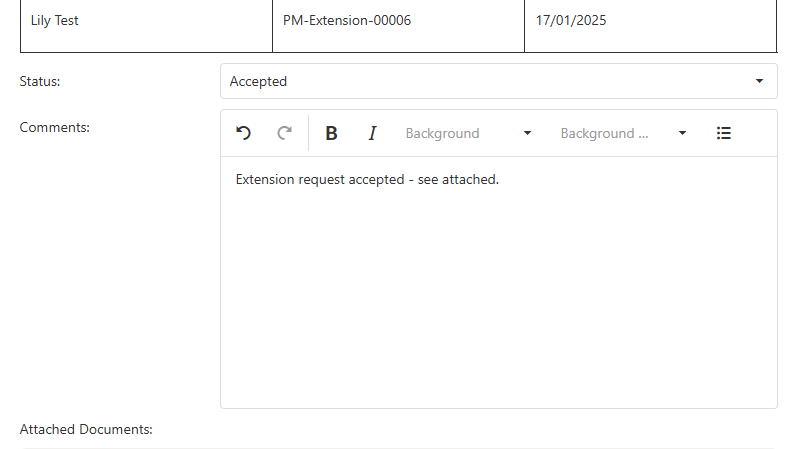The height and width of the screenshot is (449, 804).
Task: Click the Redo arrow icon
Action: pos(284,133)
